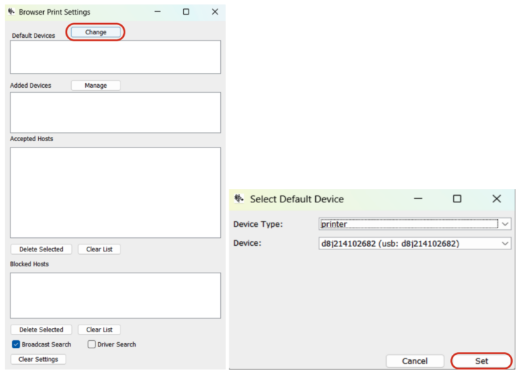Click the Select Default Device title icon
This screenshot has width=521, height=378.
click(239, 199)
